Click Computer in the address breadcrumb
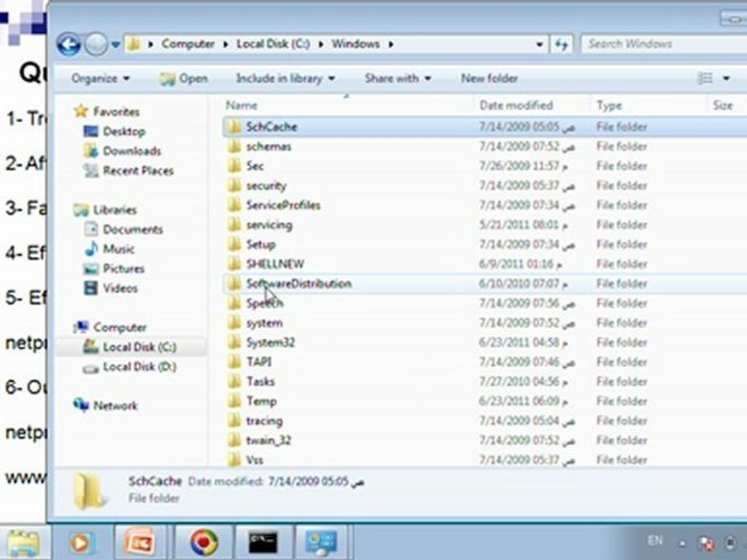 [188, 44]
